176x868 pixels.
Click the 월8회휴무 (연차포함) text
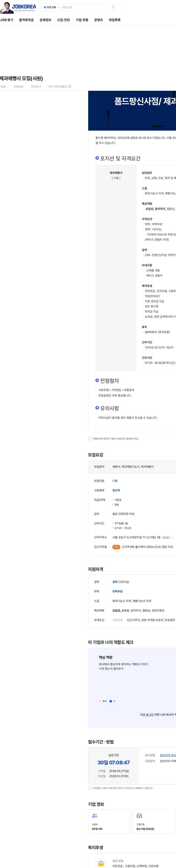coord(157,332)
